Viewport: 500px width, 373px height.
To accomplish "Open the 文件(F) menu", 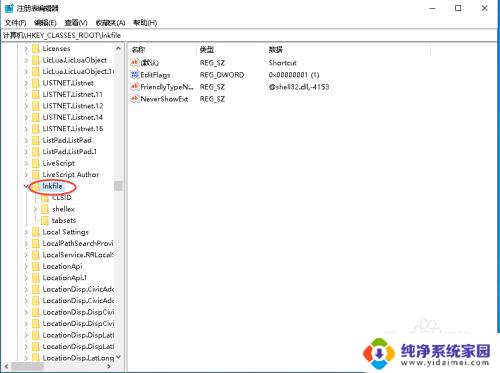I will click(x=15, y=23).
